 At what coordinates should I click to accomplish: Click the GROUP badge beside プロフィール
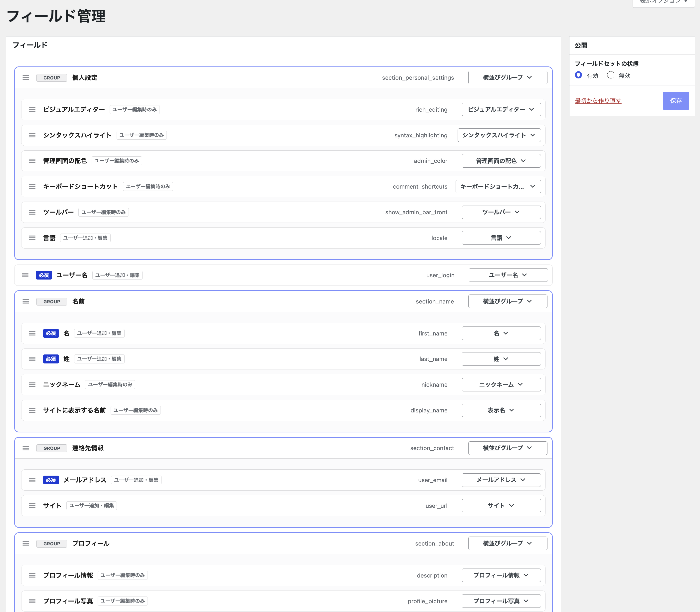[x=51, y=544]
